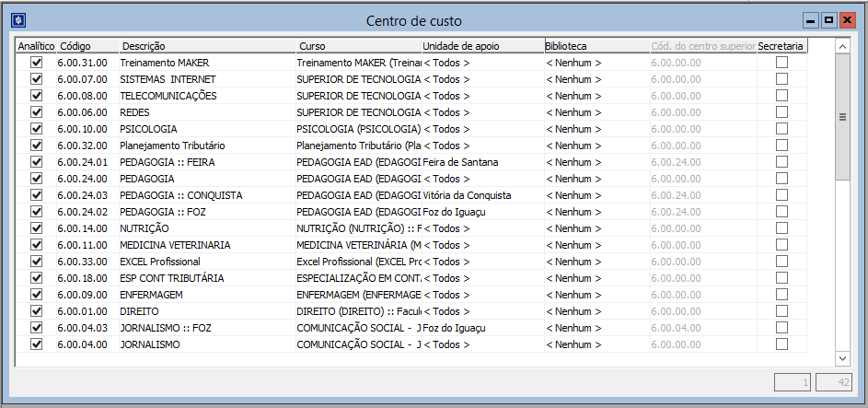Enable Secretaria checkbox for DIREITO row

point(781,311)
